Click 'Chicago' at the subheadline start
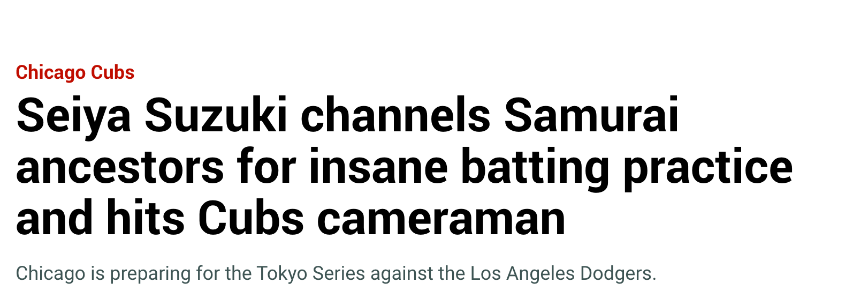This screenshot has height=298, width=868. [x=50, y=273]
